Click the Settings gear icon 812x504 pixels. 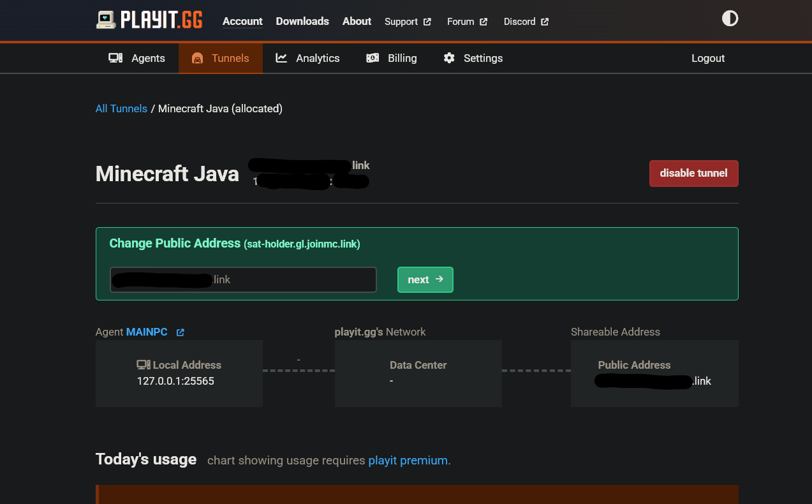pyautogui.click(x=449, y=58)
